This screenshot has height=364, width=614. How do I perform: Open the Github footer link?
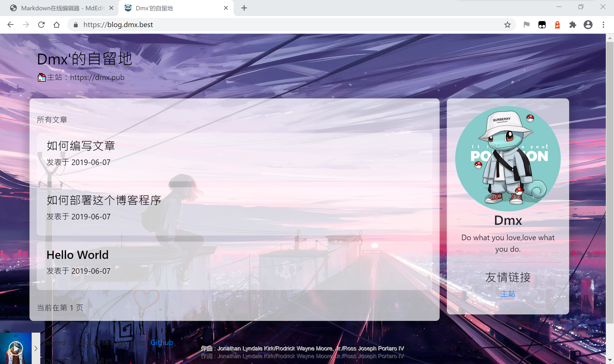click(162, 342)
